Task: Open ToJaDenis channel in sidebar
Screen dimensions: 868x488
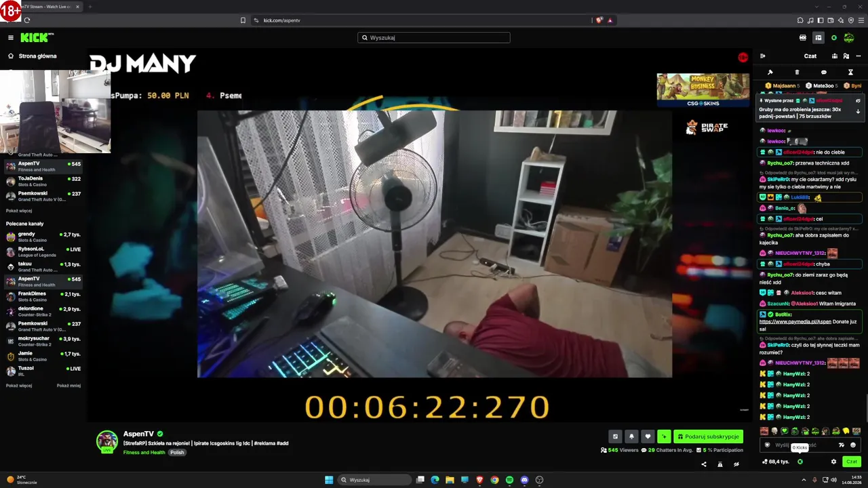Action: [x=43, y=182]
